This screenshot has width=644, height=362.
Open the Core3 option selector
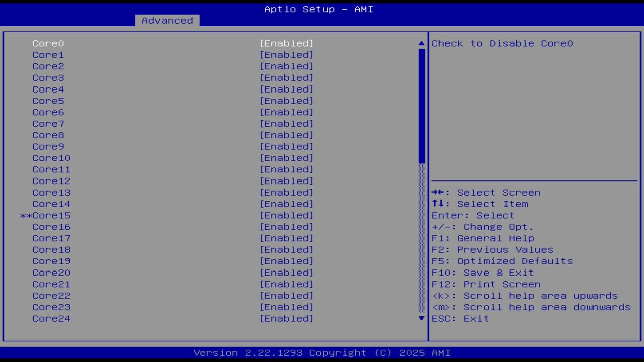286,77
